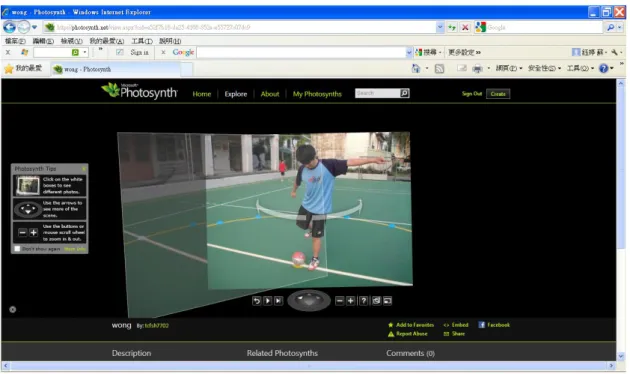
Task: Open viewer help question mark
Action: (x=363, y=300)
